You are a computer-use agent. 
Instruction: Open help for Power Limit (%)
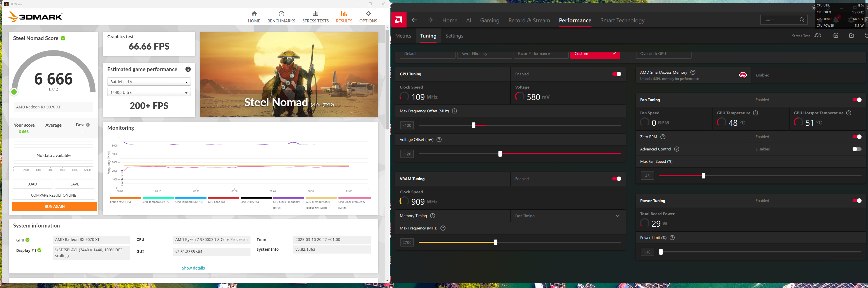click(x=672, y=238)
